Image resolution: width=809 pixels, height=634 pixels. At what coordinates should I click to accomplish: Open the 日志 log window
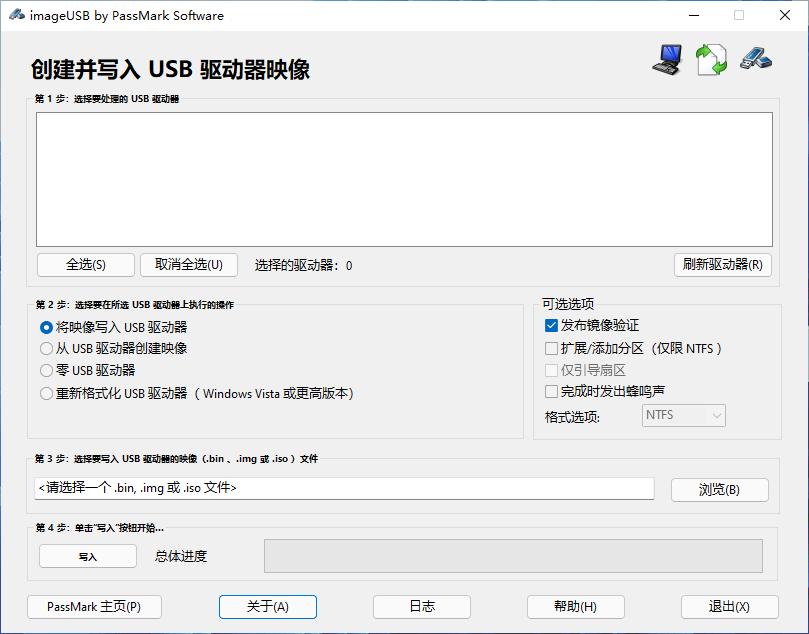click(421, 606)
